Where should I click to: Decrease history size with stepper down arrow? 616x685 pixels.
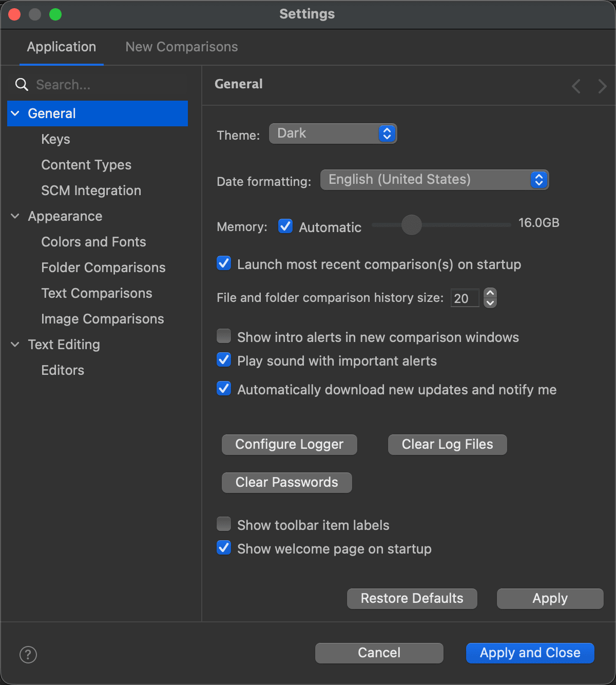tap(490, 302)
